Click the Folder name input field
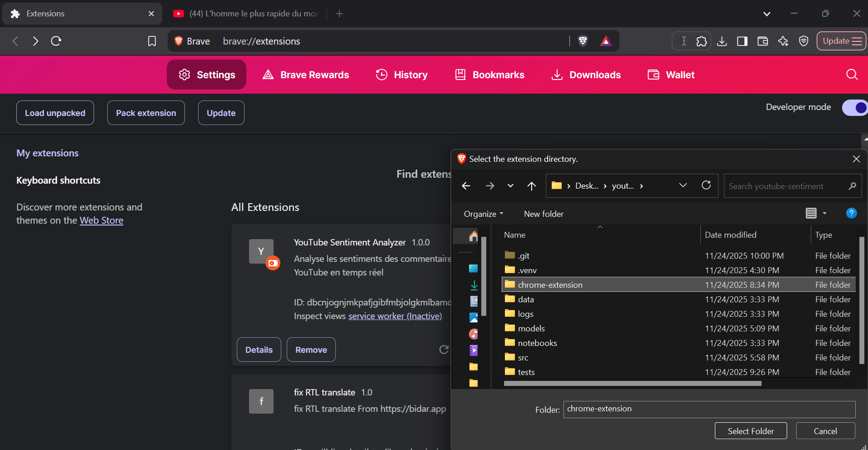868x450 pixels. (x=709, y=409)
